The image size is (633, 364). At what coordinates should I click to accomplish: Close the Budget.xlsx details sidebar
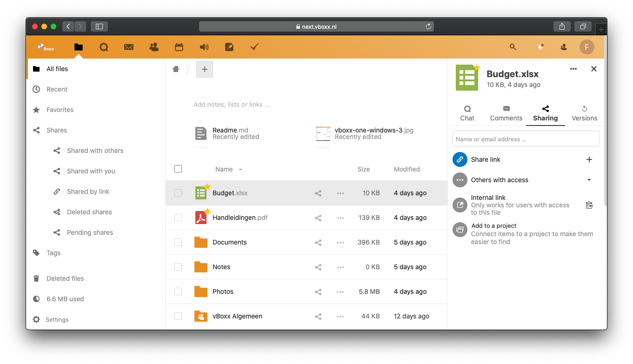coord(594,69)
